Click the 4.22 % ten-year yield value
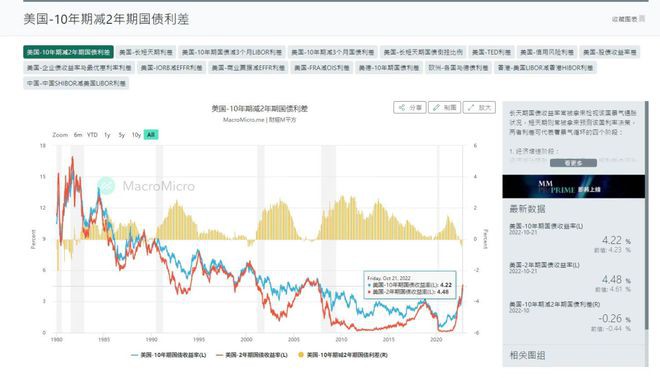660x378 pixels. point(616,240)
